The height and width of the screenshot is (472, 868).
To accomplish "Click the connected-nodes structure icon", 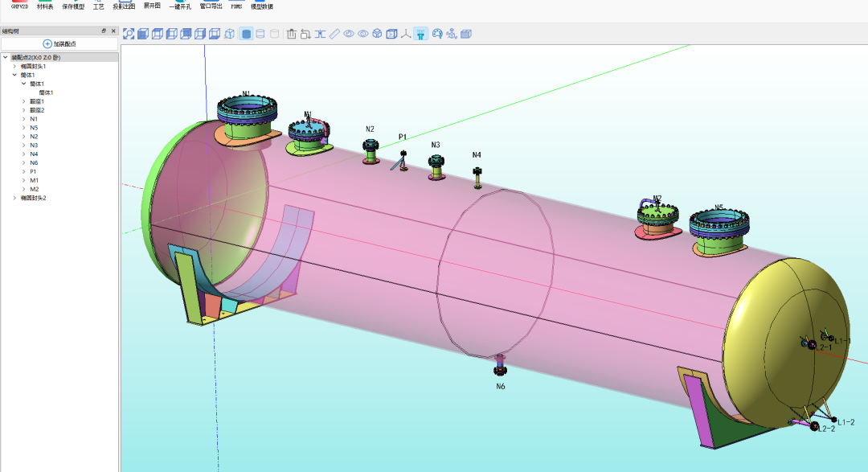I will [x=452, y=34].
